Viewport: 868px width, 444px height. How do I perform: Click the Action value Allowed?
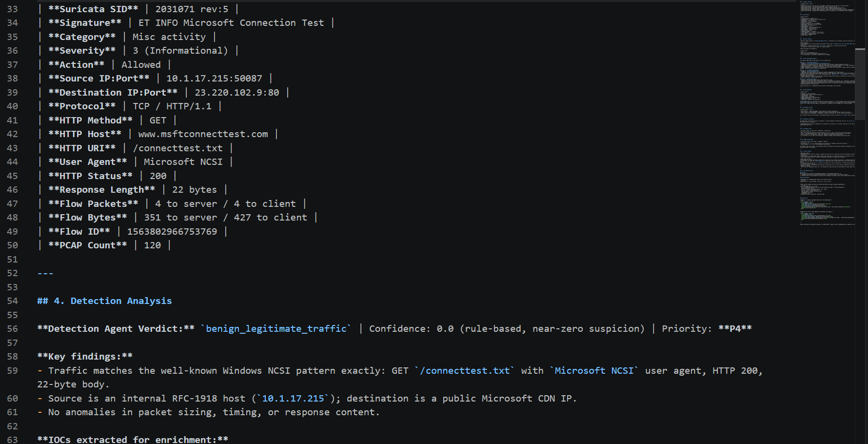pyautogui.click(x=141, y=65)
